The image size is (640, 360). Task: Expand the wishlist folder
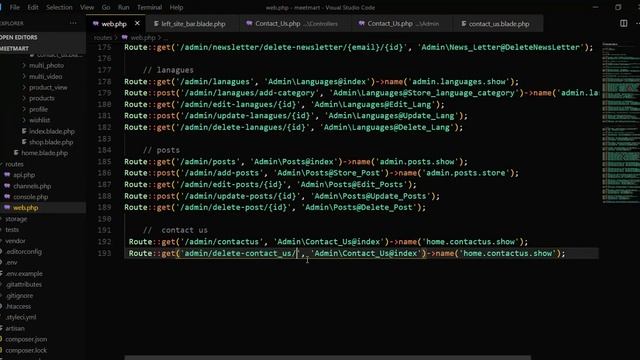[40, 120]
